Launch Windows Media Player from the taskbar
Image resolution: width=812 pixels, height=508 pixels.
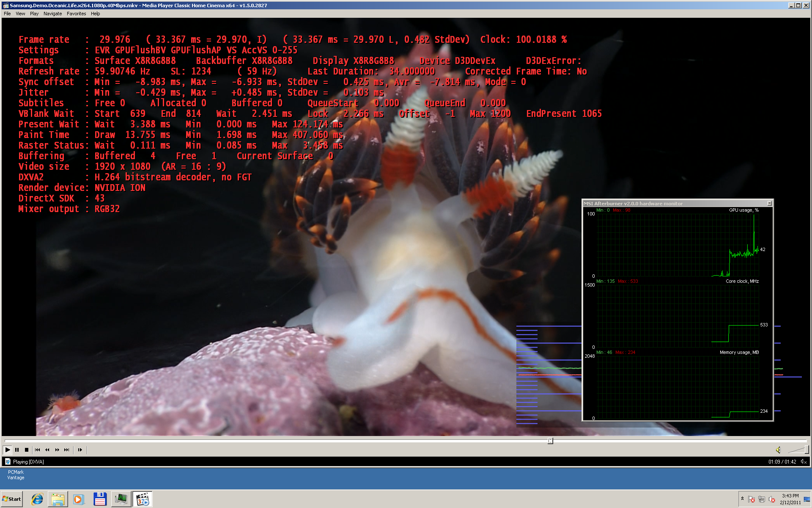79,499
